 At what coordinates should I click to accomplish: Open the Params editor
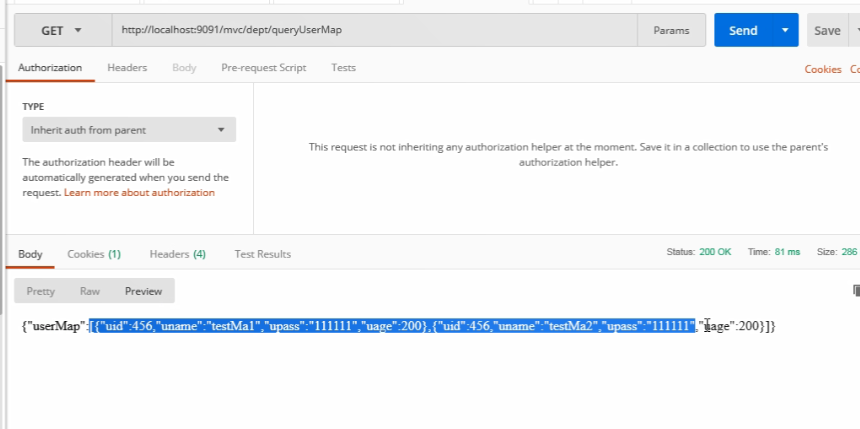pos(671,30)
